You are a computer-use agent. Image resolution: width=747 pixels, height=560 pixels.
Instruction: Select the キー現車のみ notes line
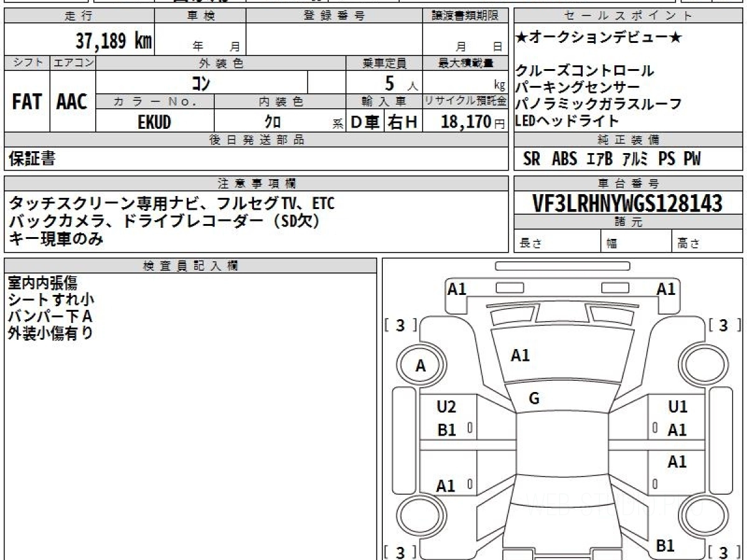(x=56, y=238)
